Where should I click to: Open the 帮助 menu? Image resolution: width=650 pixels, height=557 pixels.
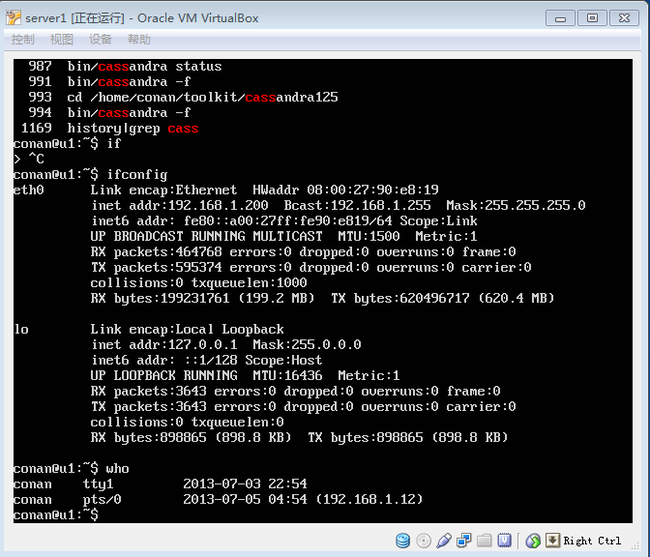tap(139, 40)
